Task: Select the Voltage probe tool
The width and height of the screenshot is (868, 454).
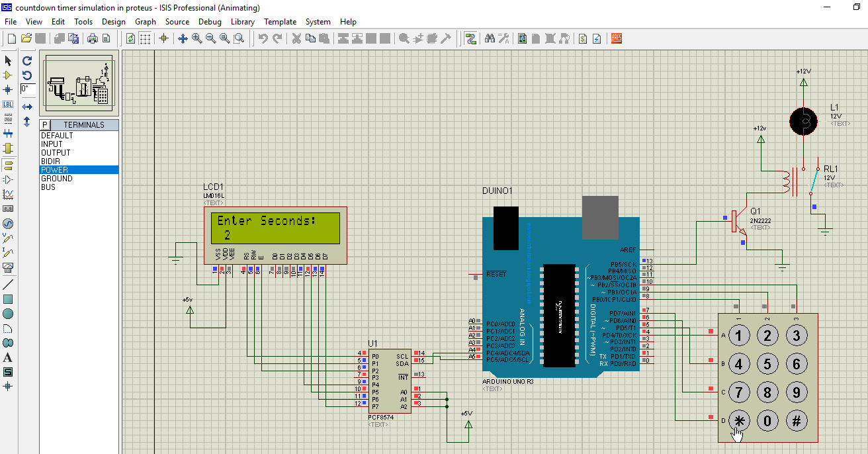Action: [7, 237]
